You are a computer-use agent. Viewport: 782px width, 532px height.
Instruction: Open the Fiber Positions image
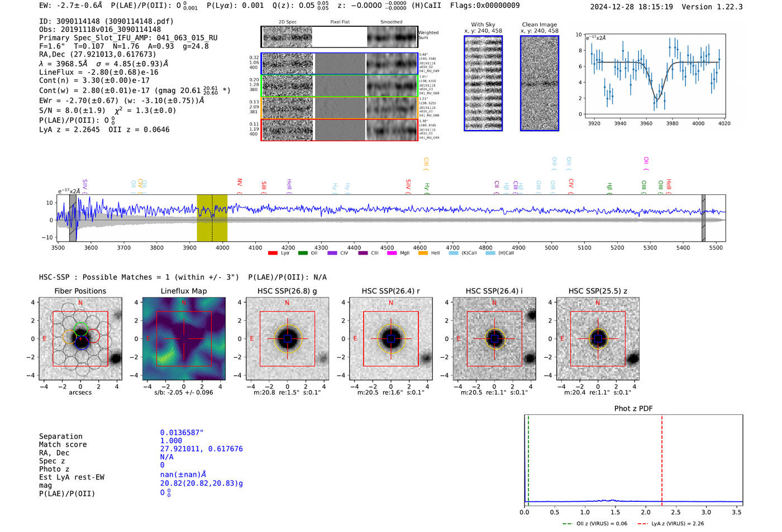(80, 339)
